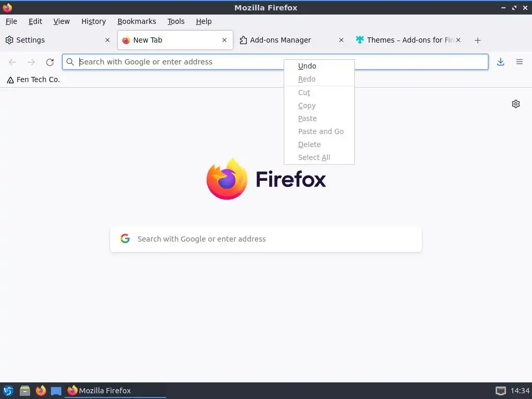Click the Firefox icon in the title bar
This screenshot has height=399, width=532.
pyautogui.click(x=7, y=7)
